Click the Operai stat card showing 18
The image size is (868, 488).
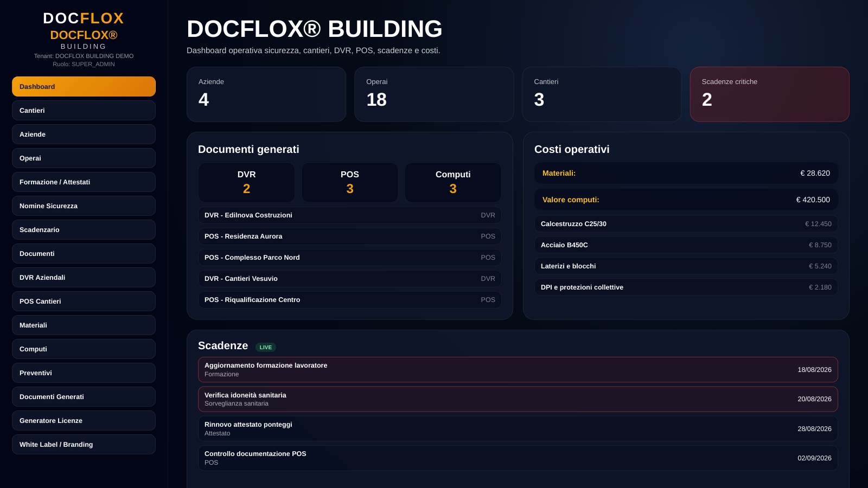click(434, 94)
